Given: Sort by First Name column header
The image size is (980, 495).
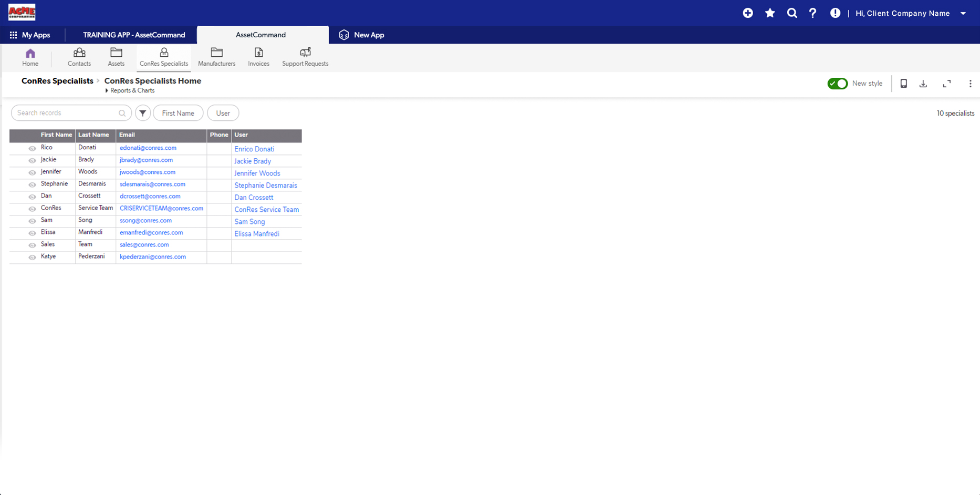Looking at the screenshot, I should [56, 135].
